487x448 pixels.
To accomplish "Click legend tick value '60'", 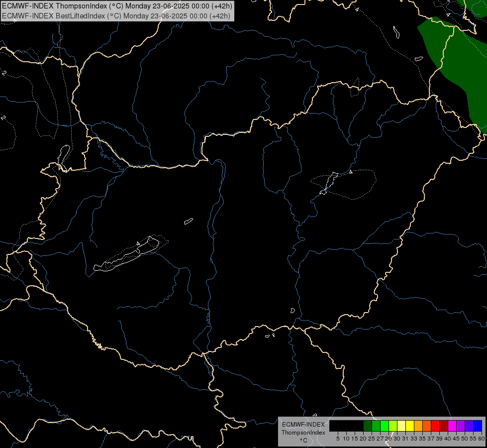I will [x=482, y=439].
